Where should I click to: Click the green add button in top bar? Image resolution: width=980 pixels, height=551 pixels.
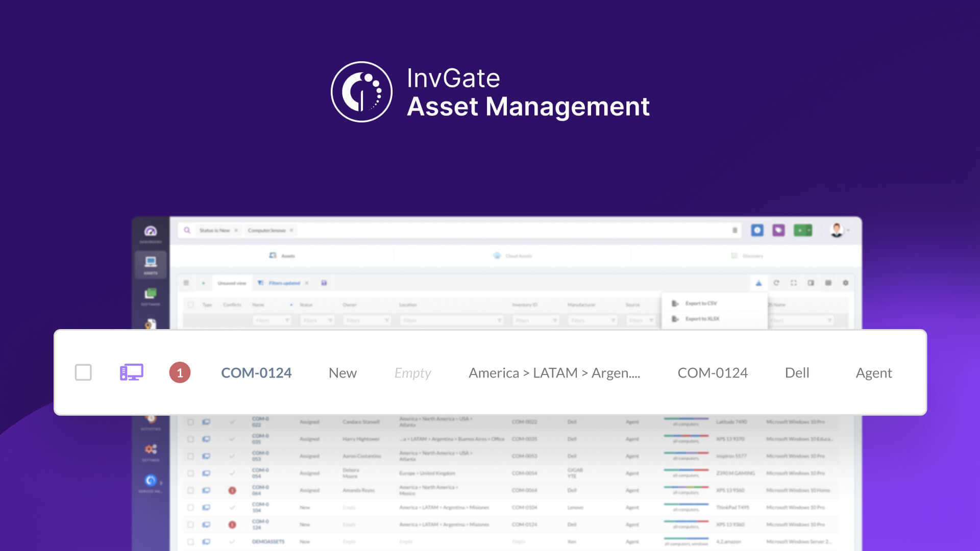(x=803, y=230)
